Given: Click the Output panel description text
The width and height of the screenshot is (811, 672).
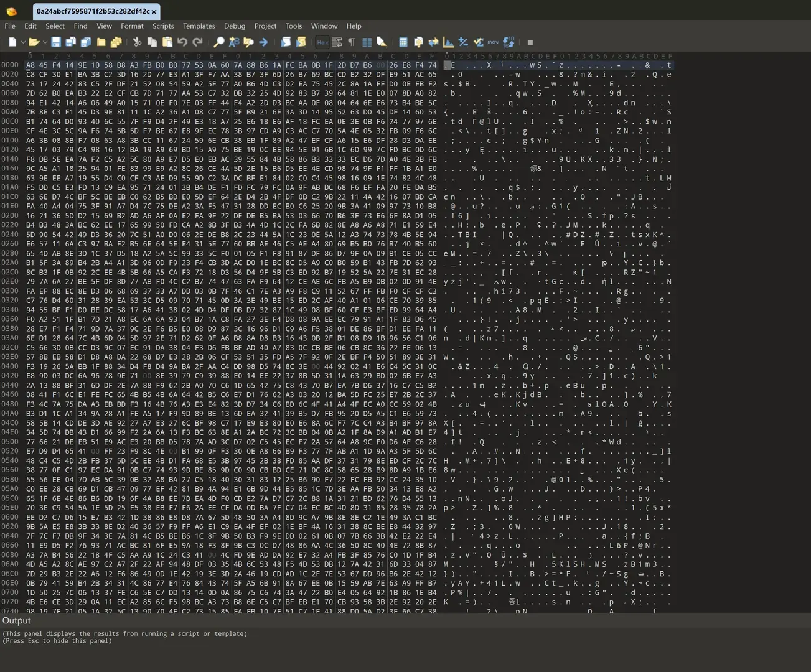Looking at the screenshot, I should 124,637.
